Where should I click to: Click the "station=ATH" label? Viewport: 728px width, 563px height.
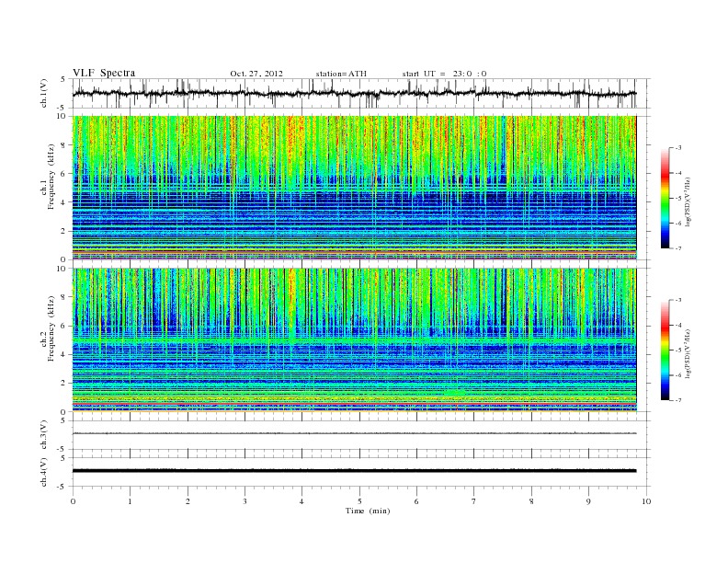click(341, 74)
